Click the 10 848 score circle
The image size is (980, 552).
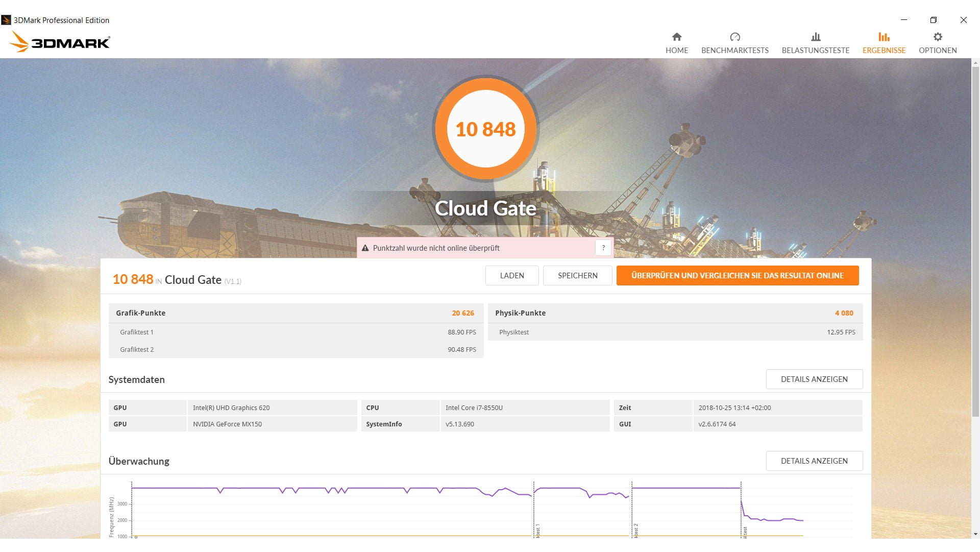(485, 129)
